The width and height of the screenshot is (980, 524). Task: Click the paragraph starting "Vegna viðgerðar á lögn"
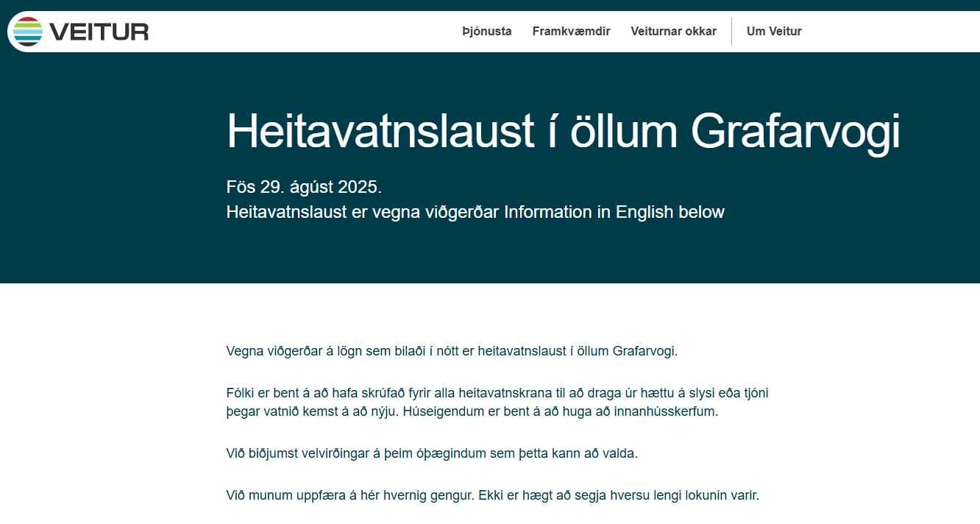coord(452,351)
